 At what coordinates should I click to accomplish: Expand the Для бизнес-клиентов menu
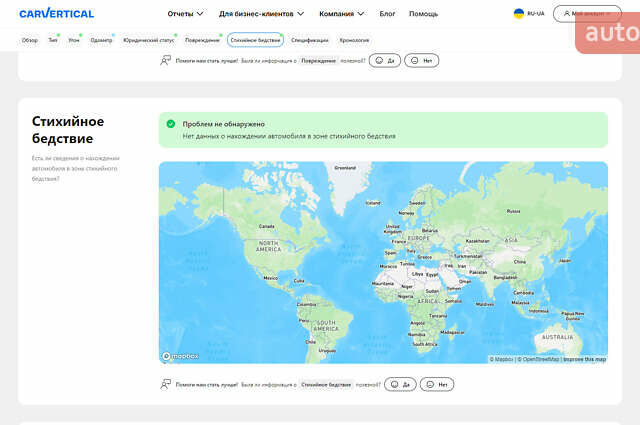(261, 14)
